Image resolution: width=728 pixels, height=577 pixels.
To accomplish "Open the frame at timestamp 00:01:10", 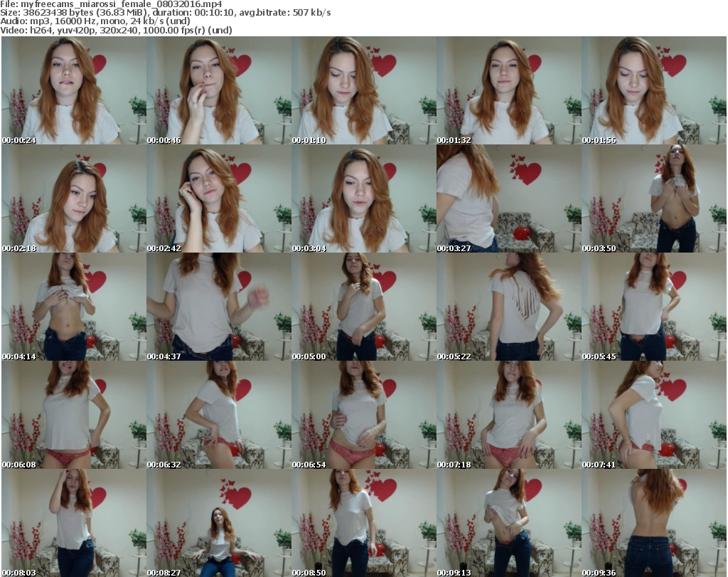I will [x=364, y=90].
